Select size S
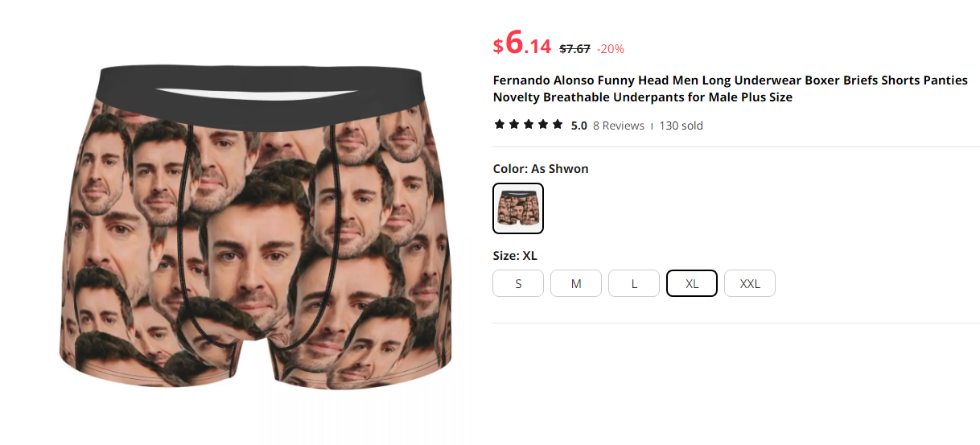Image resolution: width=980 pixels, height=445 pixels. (518, 283)
